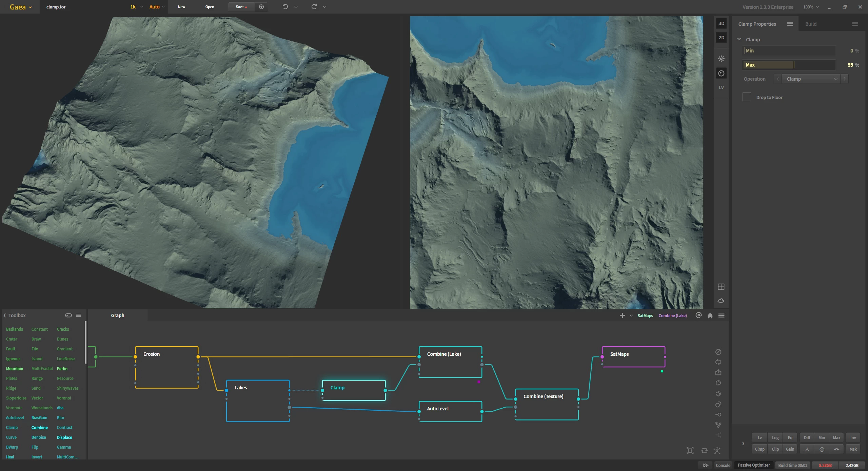
Task: Click the aperture shutter icon in graph sidebar
Action: click(x=718, y=394)
